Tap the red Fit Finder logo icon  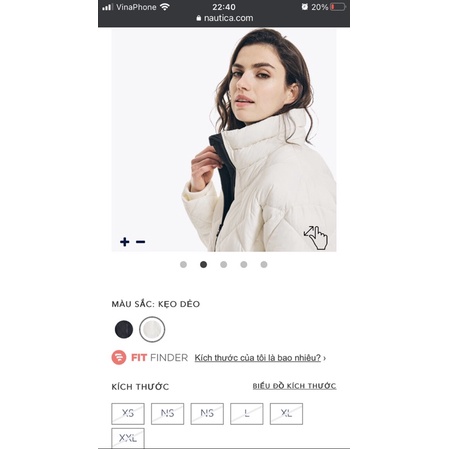tap(119, 357)
